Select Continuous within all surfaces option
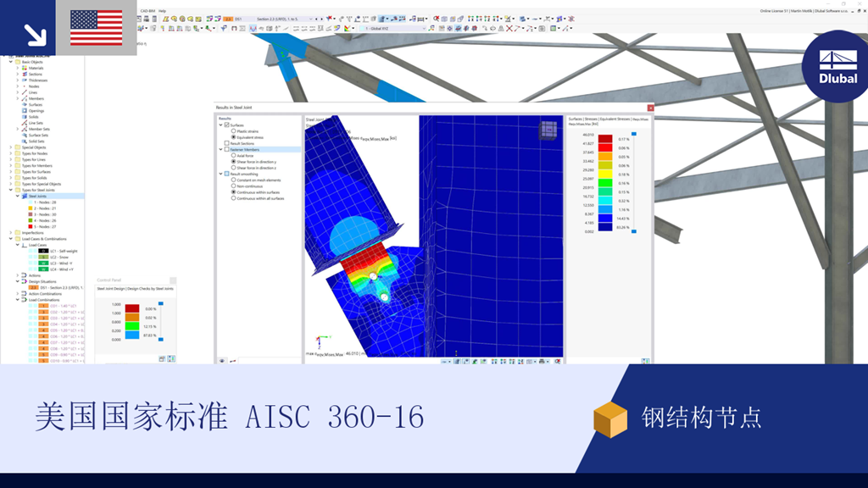This screenshot has height=488, width=868. (x=234, y=198)
